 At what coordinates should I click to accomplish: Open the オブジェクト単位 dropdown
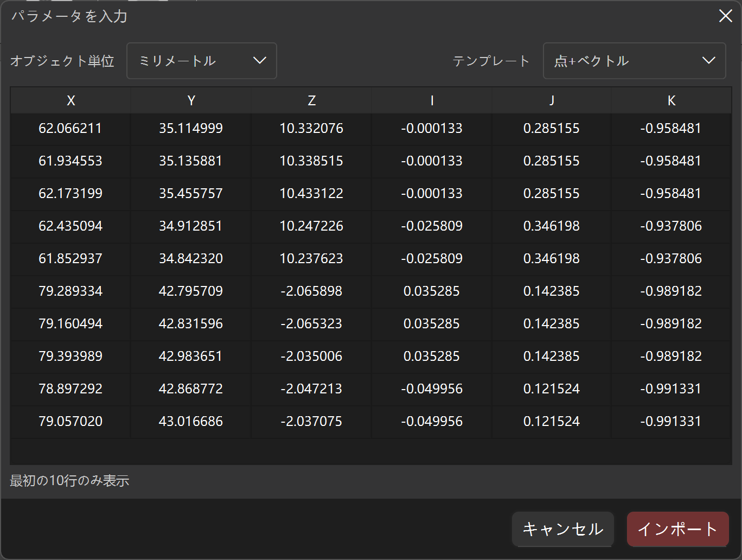coord(202,61)
